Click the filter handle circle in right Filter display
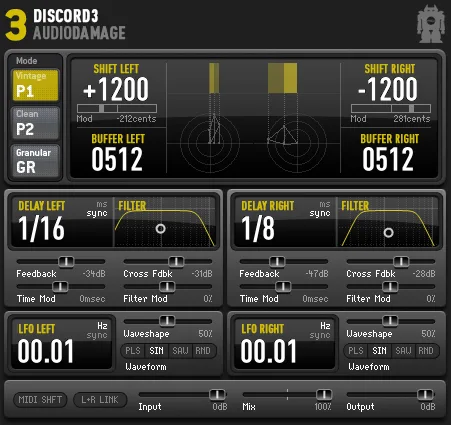451x425 pixels. (x=388, y=232)
